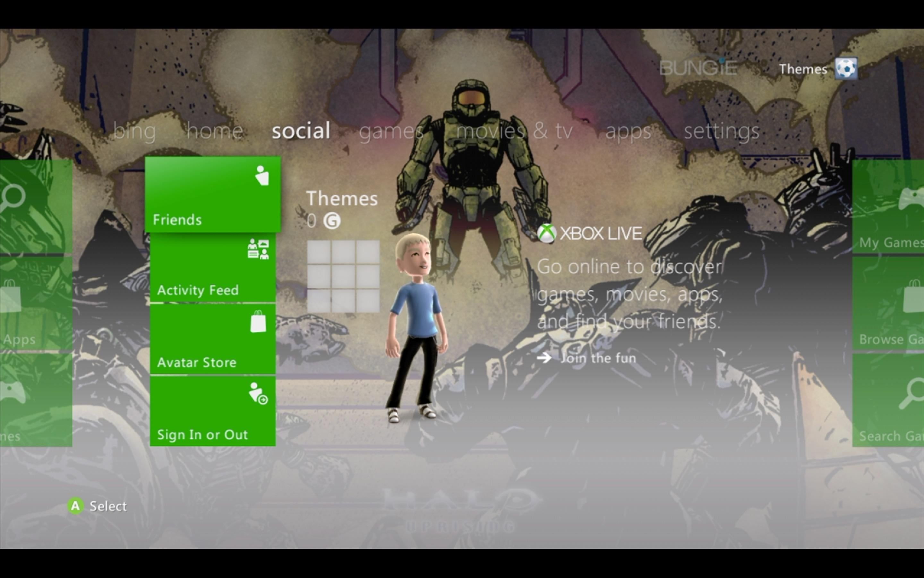Open the Avatar Store tile
Viewport: 924px width, 578px height.
click(213, 339)
